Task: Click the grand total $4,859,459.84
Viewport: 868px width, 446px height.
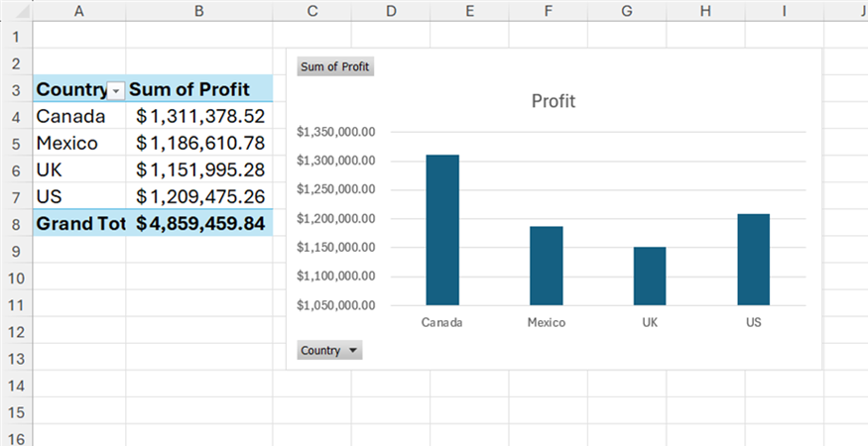Action: tap(199, 223)
